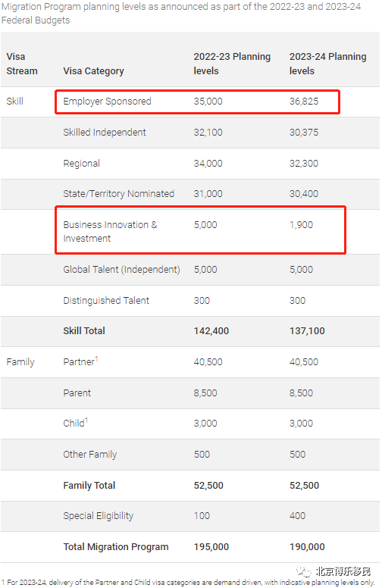The width and height of the screenshot is (382, 588).
Task: Select the Skilled Independent row
Action: 190,133
